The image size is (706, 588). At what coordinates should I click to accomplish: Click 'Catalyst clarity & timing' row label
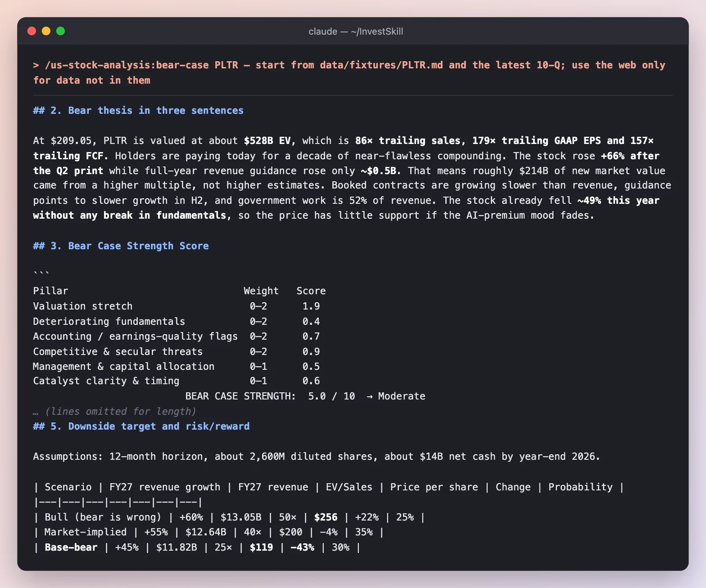pyautogui.click(x=106, y=381)
